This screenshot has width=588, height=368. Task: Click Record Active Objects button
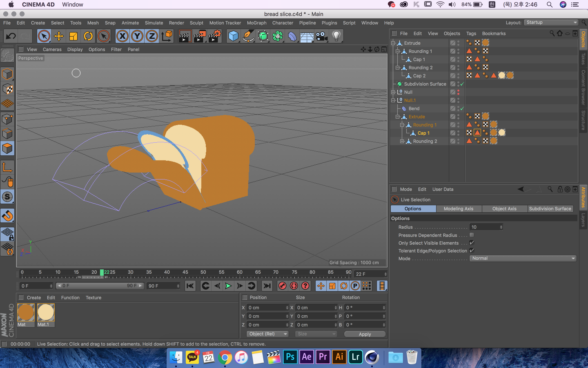pyautogui.click(x=282, y=286)
